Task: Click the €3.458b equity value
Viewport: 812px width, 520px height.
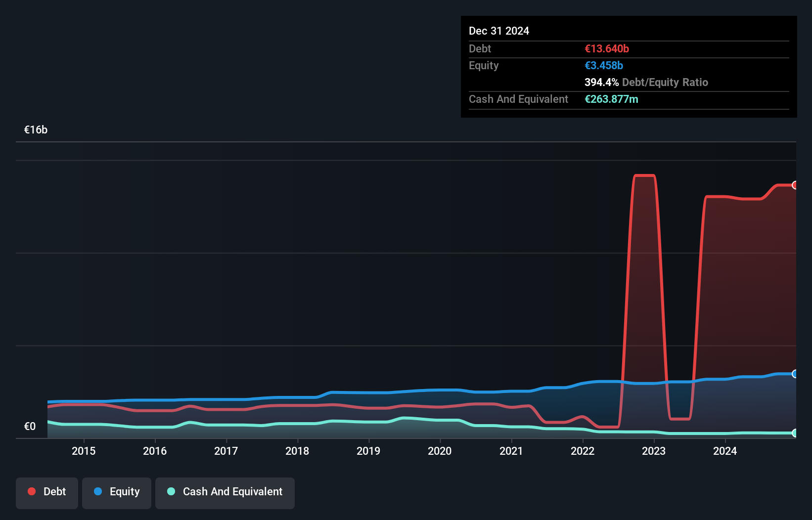Action: point(604,65)
